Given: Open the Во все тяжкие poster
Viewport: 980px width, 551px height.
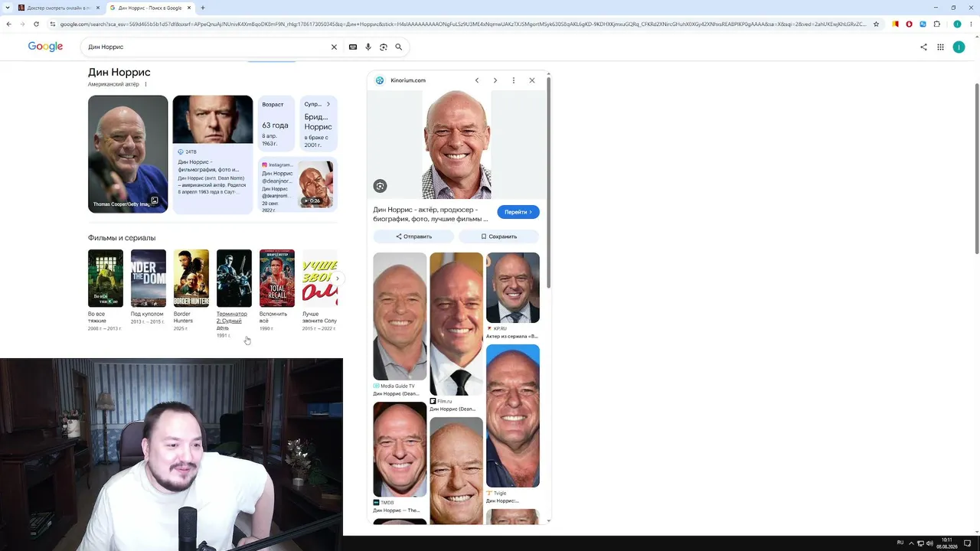Looking at the screenshot, I should [x=106, y=279].
